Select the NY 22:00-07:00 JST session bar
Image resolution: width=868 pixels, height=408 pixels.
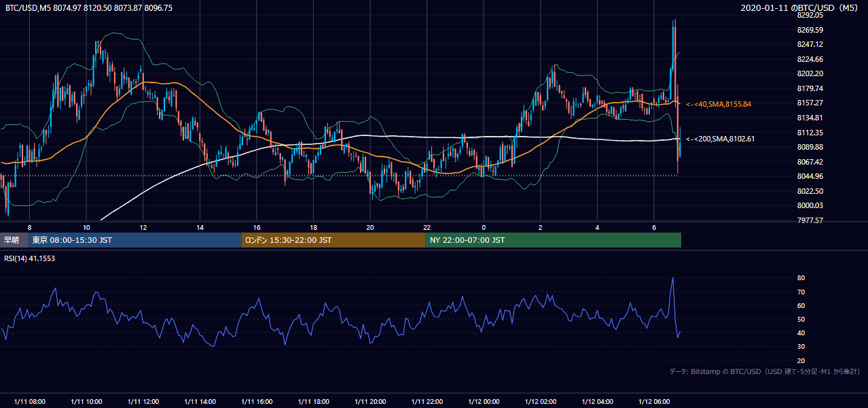pos(554,240)
